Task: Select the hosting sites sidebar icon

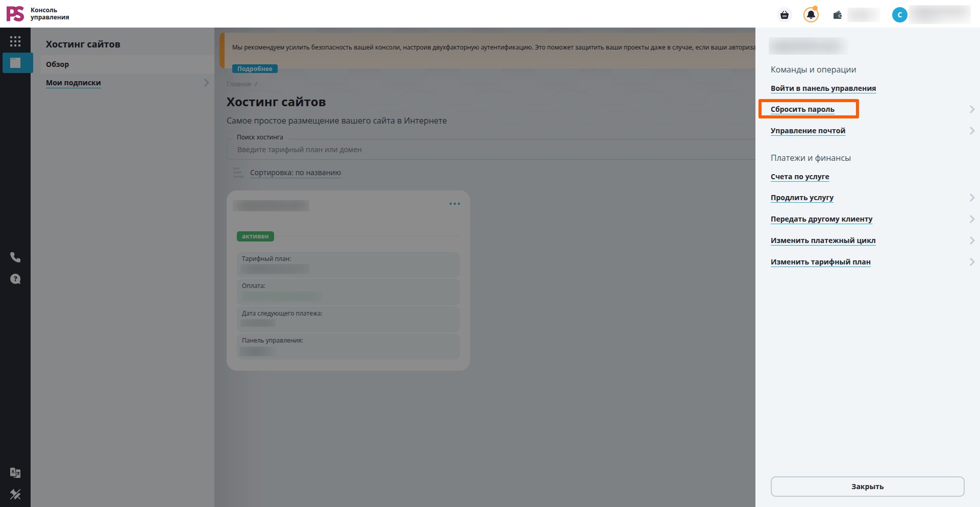Action: click(16, 63)
